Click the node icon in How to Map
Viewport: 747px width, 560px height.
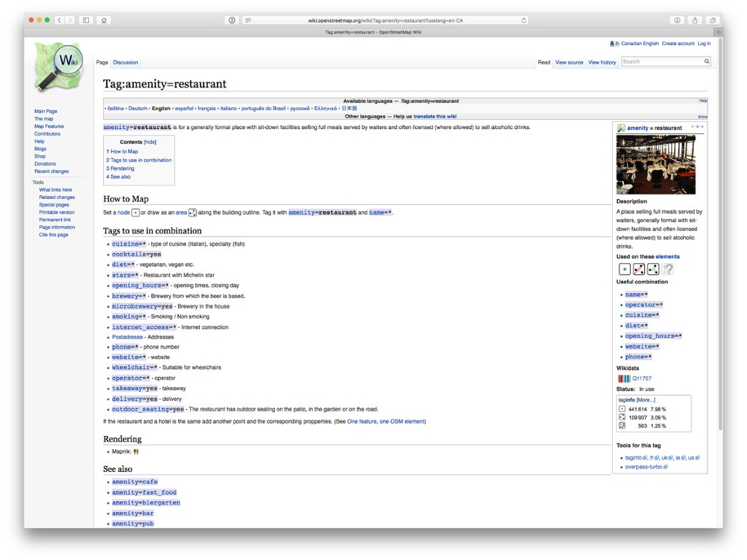[136, 213]
